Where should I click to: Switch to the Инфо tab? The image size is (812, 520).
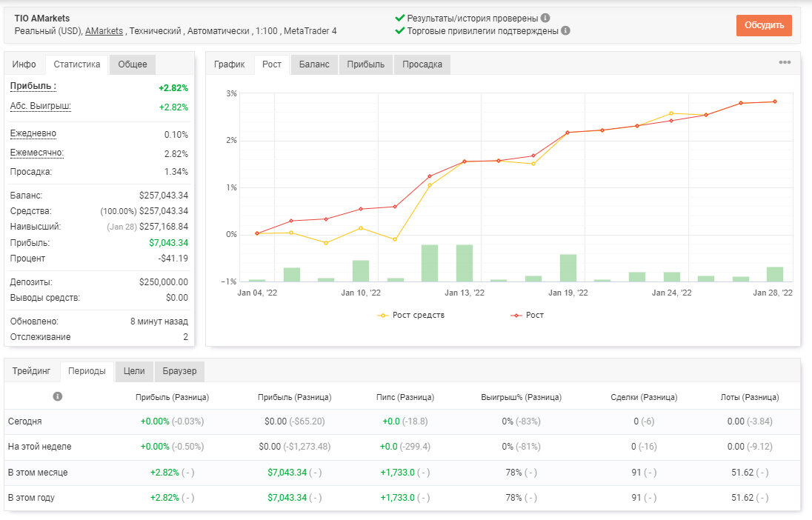tap(24, 64)
